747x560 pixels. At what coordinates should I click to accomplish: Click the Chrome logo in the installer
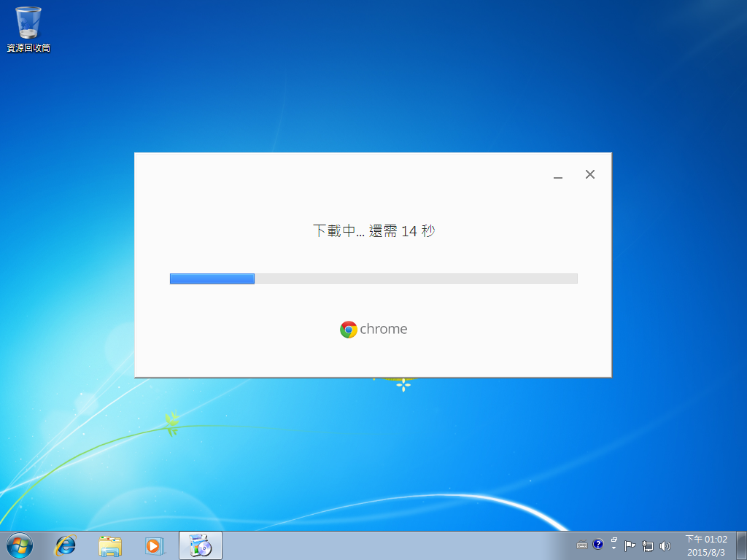pos(373,329)
